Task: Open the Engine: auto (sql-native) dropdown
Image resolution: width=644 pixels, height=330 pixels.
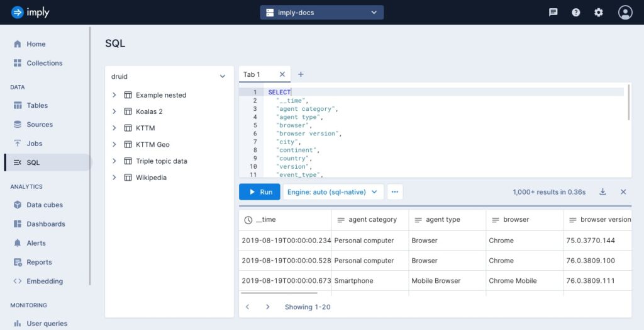Action: pyautogui.click(x=333, y=192)
